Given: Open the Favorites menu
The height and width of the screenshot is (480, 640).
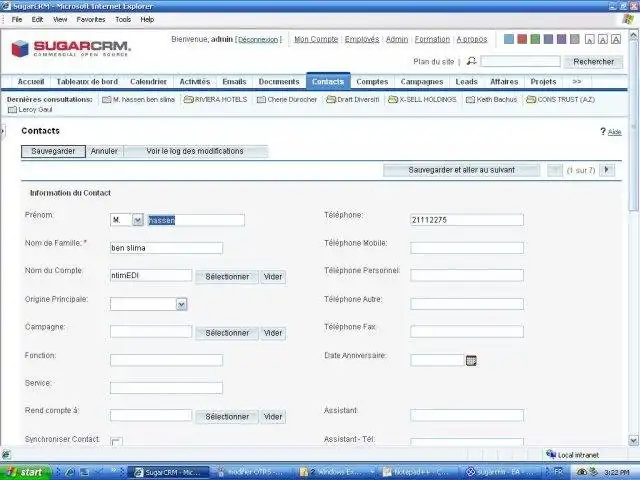Looking at the screenshot, I should click(x=91, y=19).
